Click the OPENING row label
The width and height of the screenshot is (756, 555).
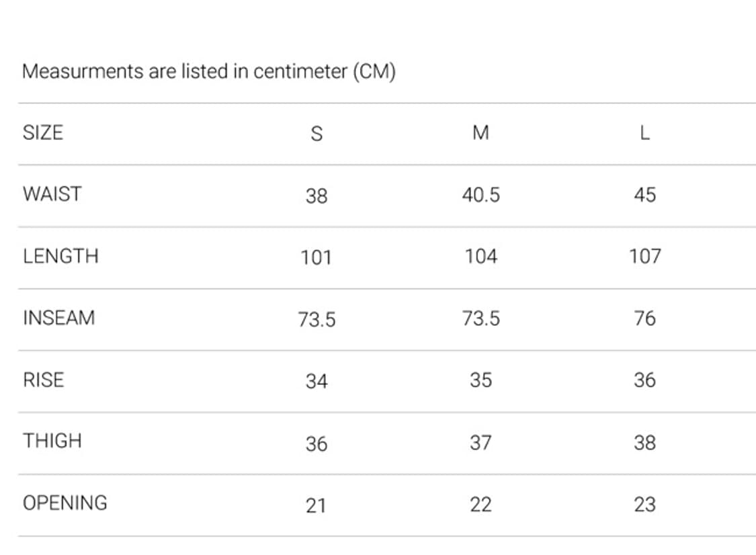tap(65, 503)
